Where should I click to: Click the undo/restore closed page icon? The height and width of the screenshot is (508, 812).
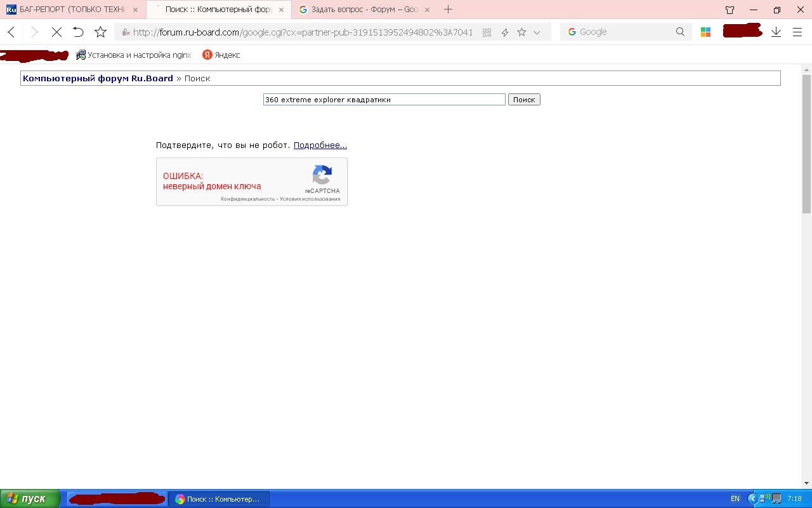(78, 32)
